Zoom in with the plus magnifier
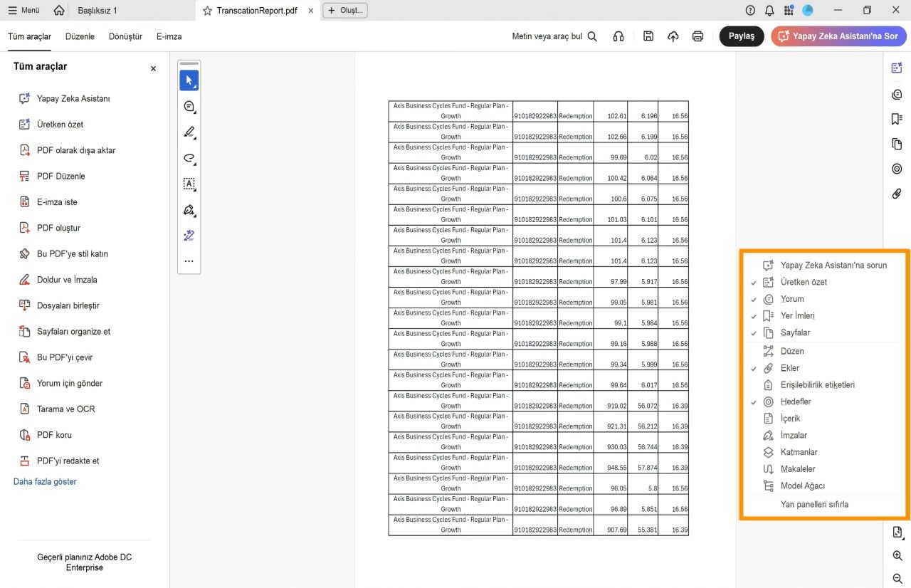This screenshot has height=588, width=911. (897, 556)
